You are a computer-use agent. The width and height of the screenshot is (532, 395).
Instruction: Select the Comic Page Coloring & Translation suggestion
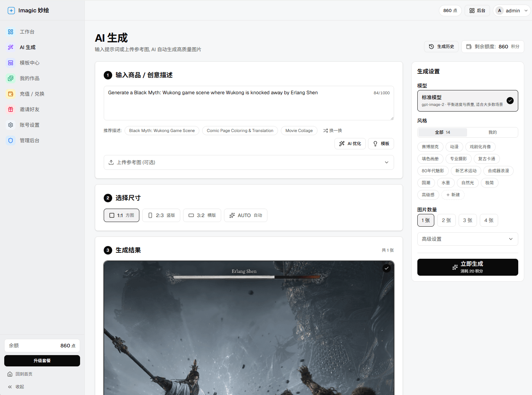pos(240,131)
